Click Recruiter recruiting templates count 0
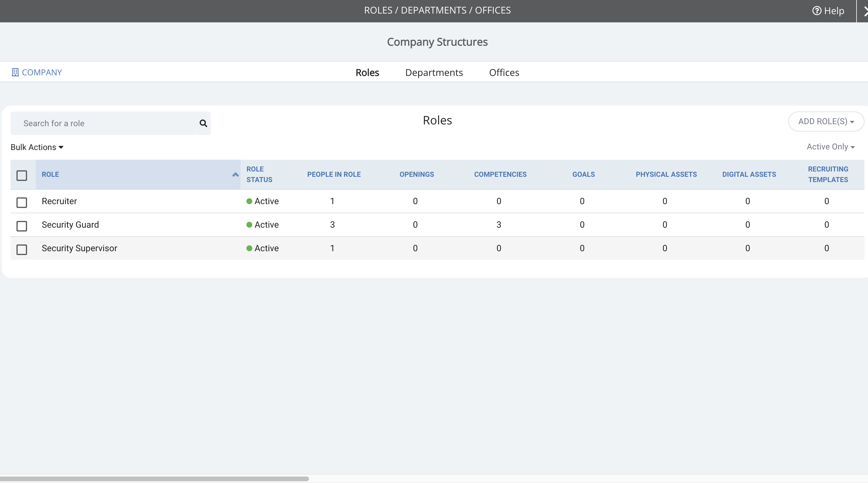 [x=827, y=201]
